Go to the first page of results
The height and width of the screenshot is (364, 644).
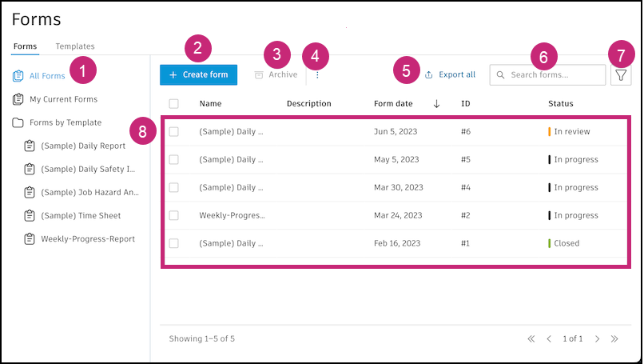[x=531, y=339]
